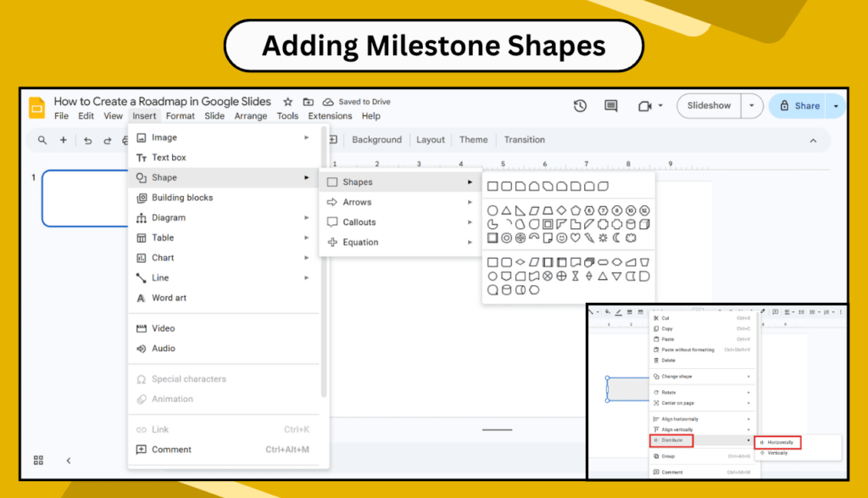
Task: Expand the Equation submenu
Action: [400, 242]
